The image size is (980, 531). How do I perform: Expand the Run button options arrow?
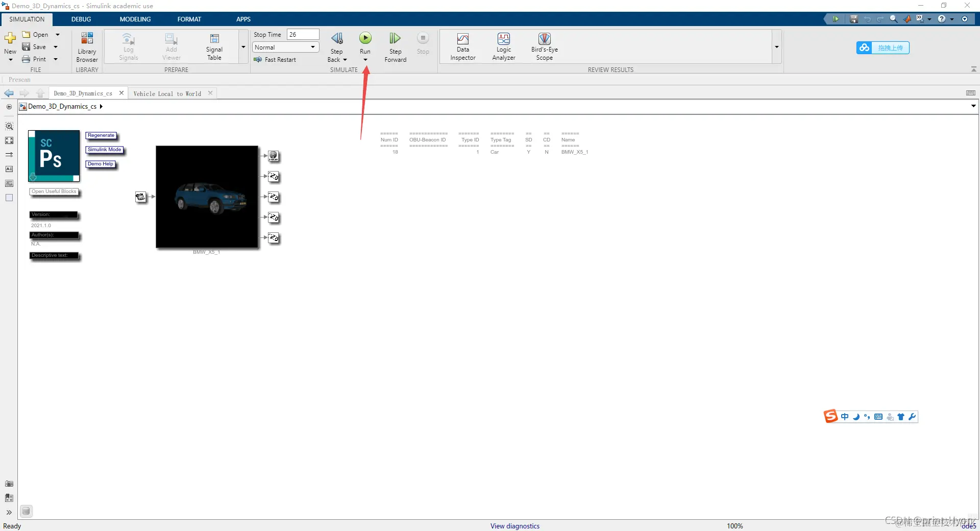click(365, 60)
